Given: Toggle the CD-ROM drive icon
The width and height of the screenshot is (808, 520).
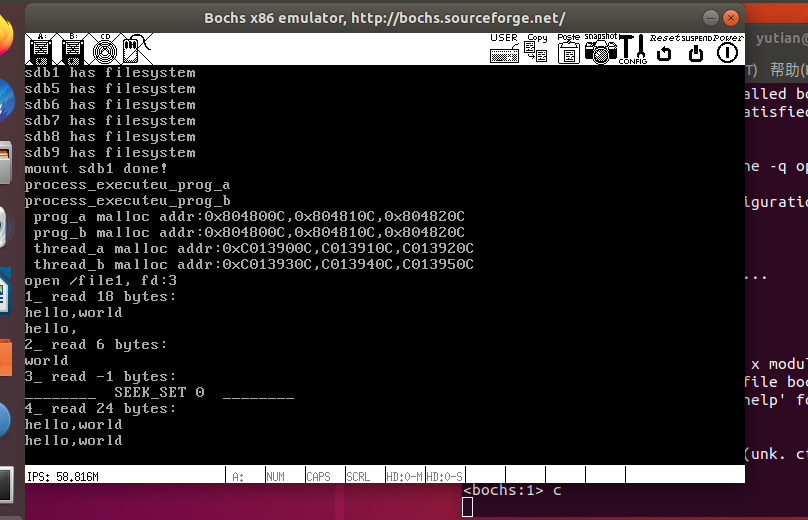Looking at the screenshot, I should coord(105,49).
